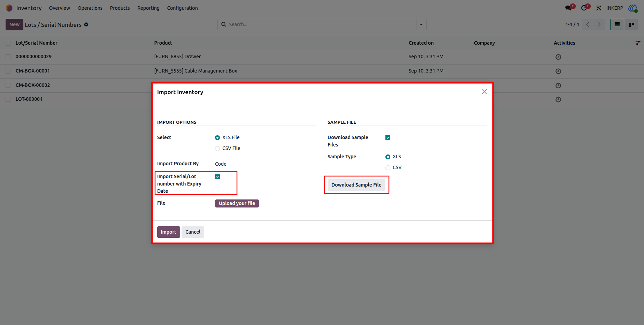Click the Upload your file button
This screenshot has width=644, height=325.
click(x=237, y=203)
